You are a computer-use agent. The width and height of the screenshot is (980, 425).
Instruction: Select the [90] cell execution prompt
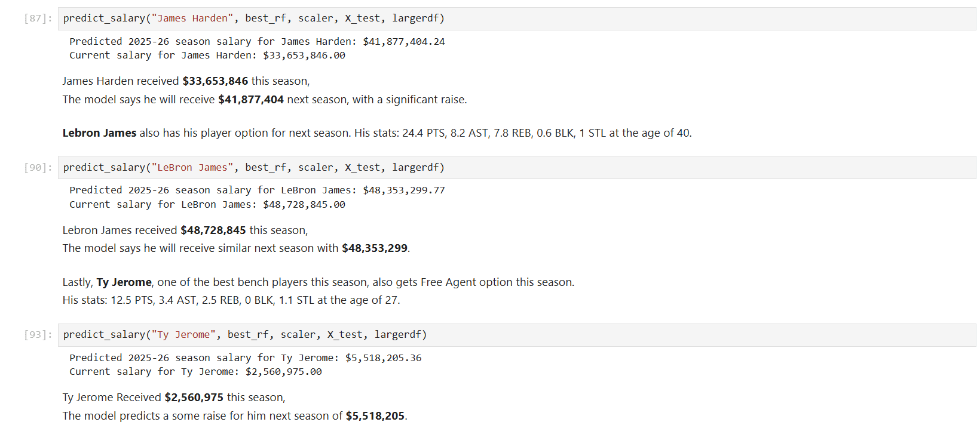[38, 168]
